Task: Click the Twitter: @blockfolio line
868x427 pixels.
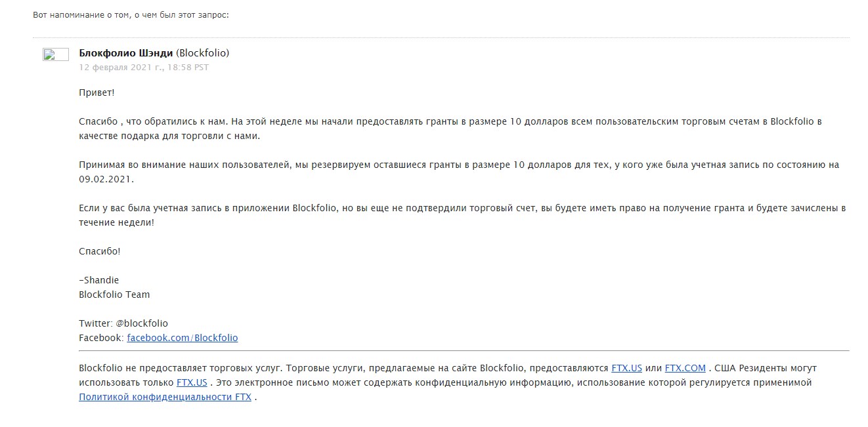Action: [123, 323]
